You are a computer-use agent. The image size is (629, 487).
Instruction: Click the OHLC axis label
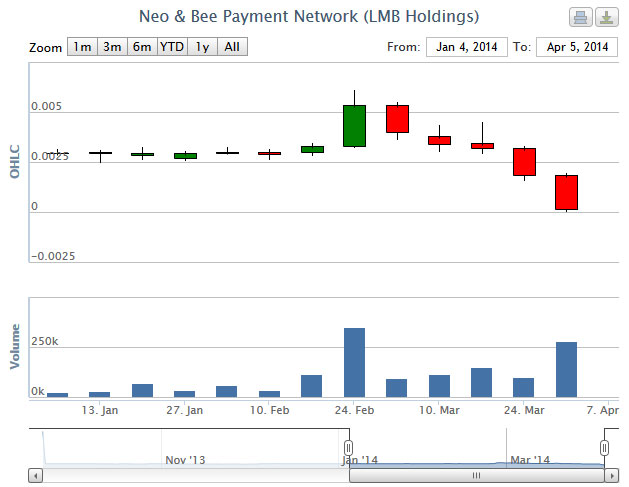[x=15, y=162]
